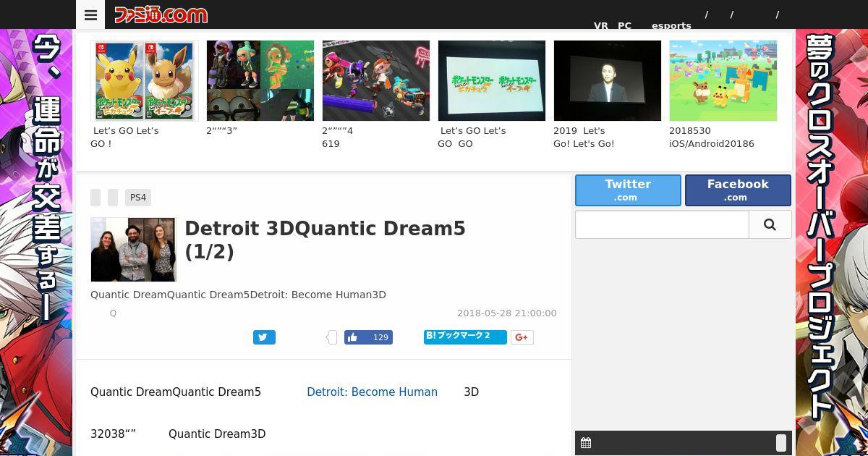Click the article timestamp 2018-05-28 21:00:00
Screen dimensions: 868x456
point(506,313)
